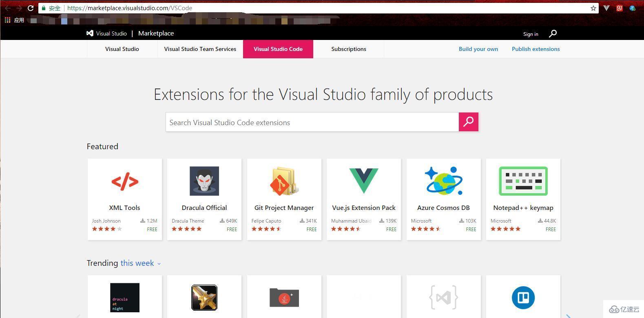Click publisher name Felipe Caputo
644x318 pixels.
266,221
